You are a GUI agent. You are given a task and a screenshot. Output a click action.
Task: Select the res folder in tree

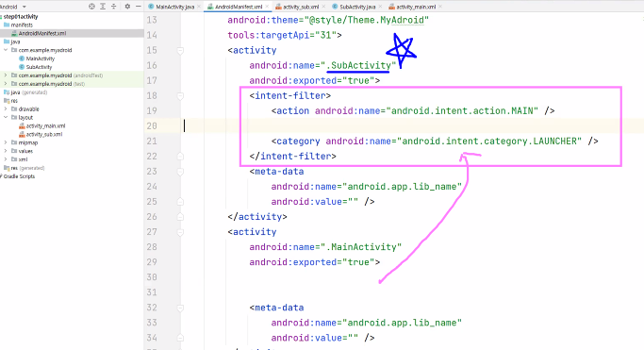point(14,101)
